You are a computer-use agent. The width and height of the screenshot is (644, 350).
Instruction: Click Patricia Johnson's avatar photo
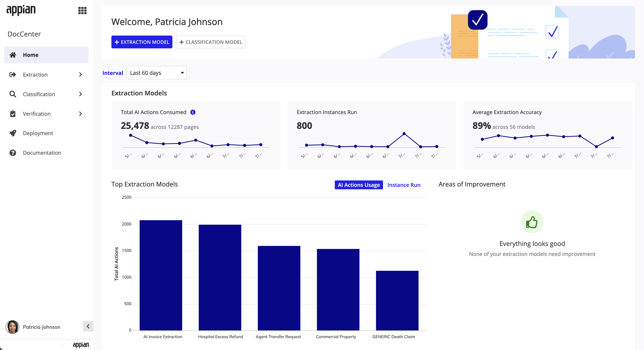click(12, 327)
